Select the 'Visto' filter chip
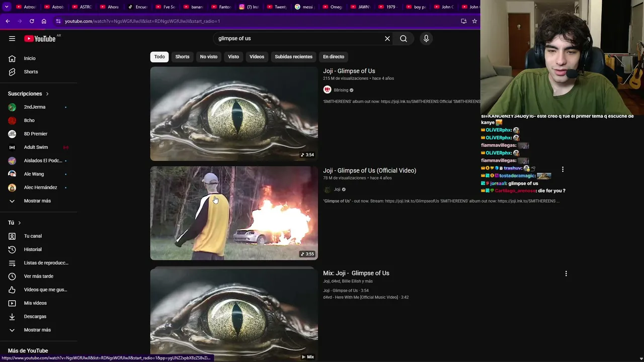Screen dimensions: 644x362 point(233,57)
